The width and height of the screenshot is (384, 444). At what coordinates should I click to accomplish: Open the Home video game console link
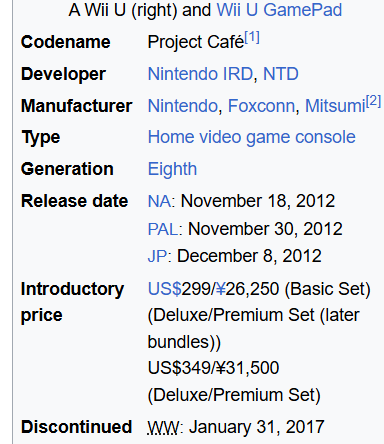[252, 137]
